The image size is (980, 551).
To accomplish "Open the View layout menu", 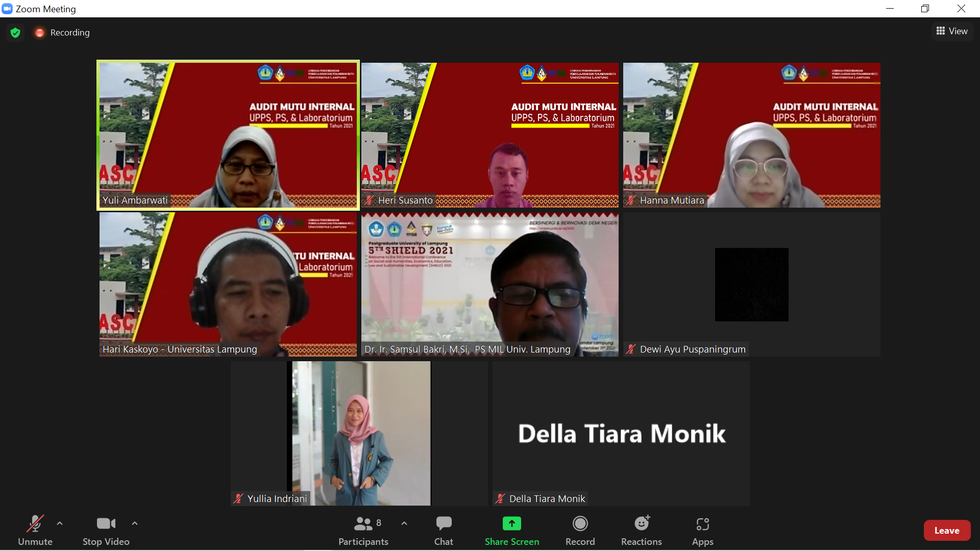I will pos(952,31).
